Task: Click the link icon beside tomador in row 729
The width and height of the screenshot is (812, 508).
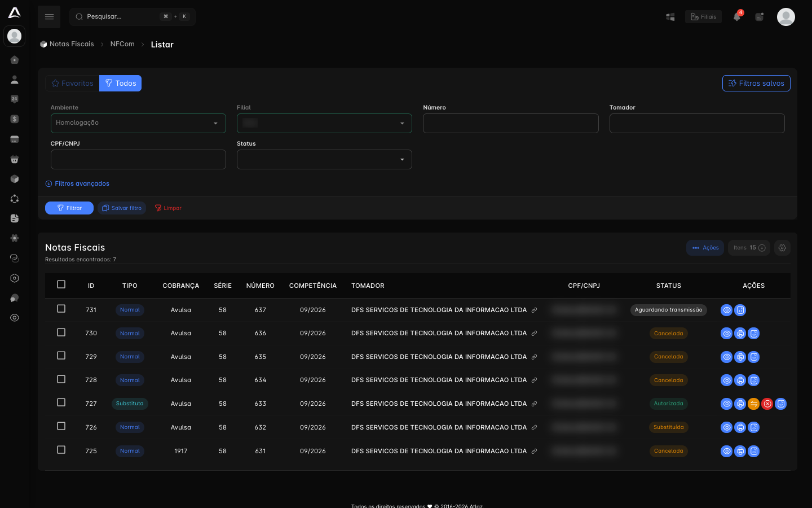Action: coord(534,357)
